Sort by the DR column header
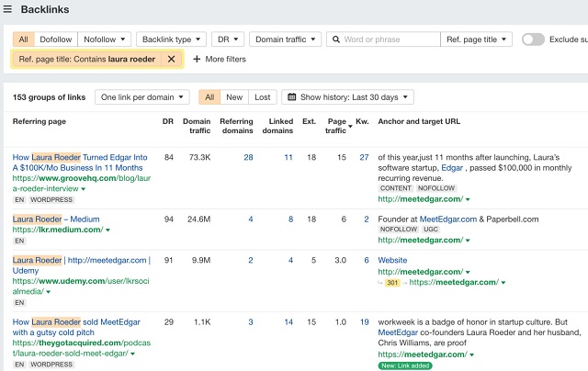 pos(167,121)
